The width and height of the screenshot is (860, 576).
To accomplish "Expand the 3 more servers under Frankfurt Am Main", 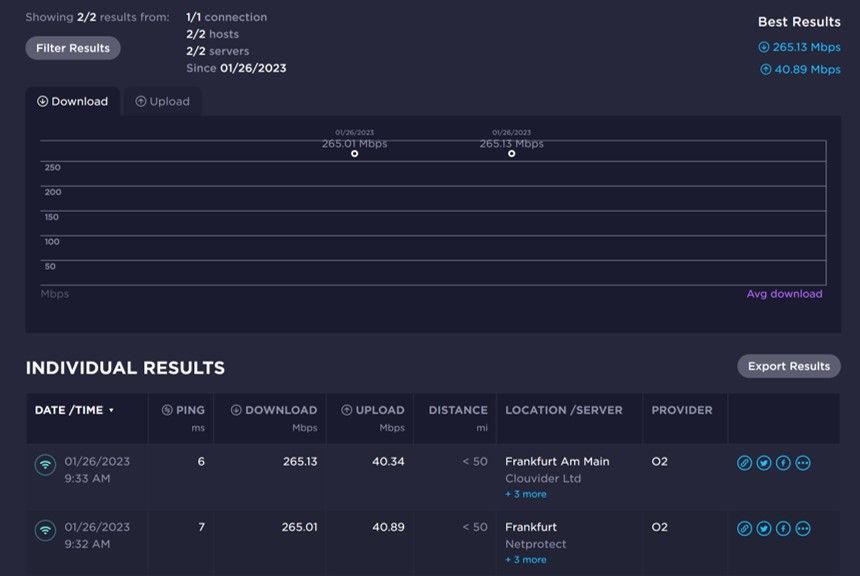I will click(x=527, y=493).
